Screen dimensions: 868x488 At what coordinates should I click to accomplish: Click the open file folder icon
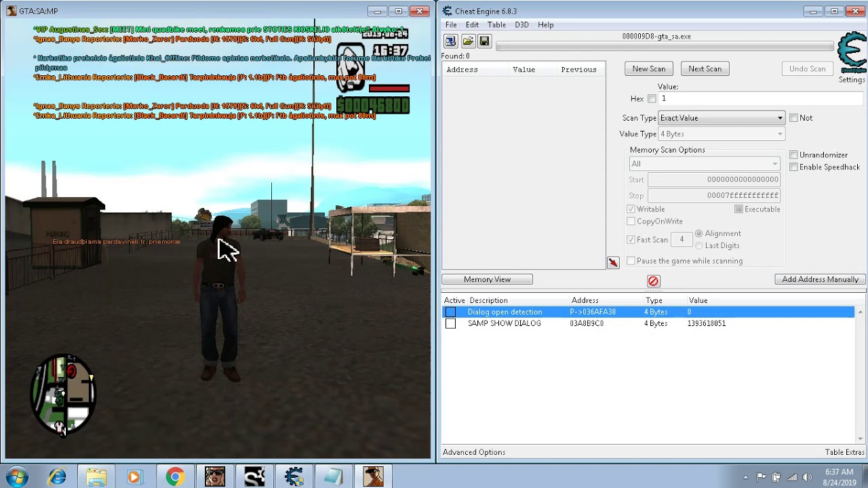tap(467, 41)
